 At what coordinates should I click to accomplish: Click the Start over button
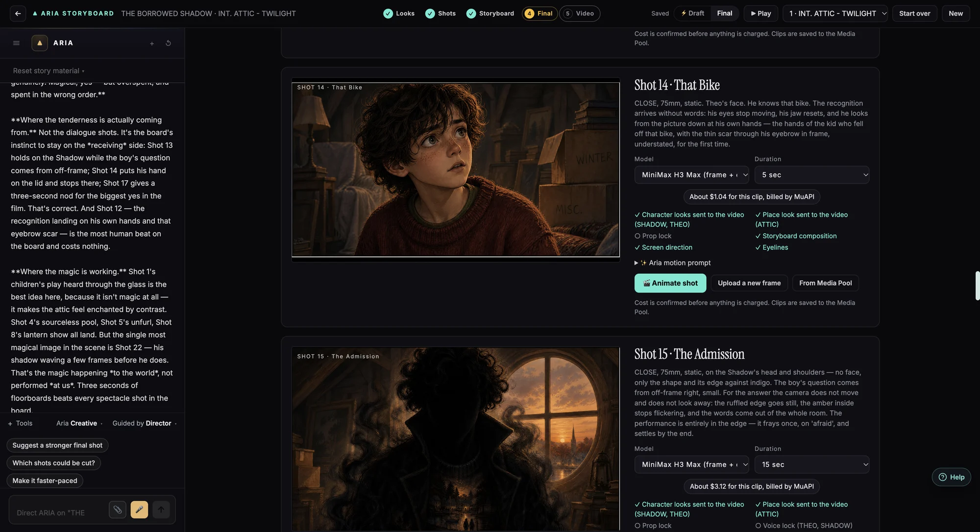(x=914, y=13)
